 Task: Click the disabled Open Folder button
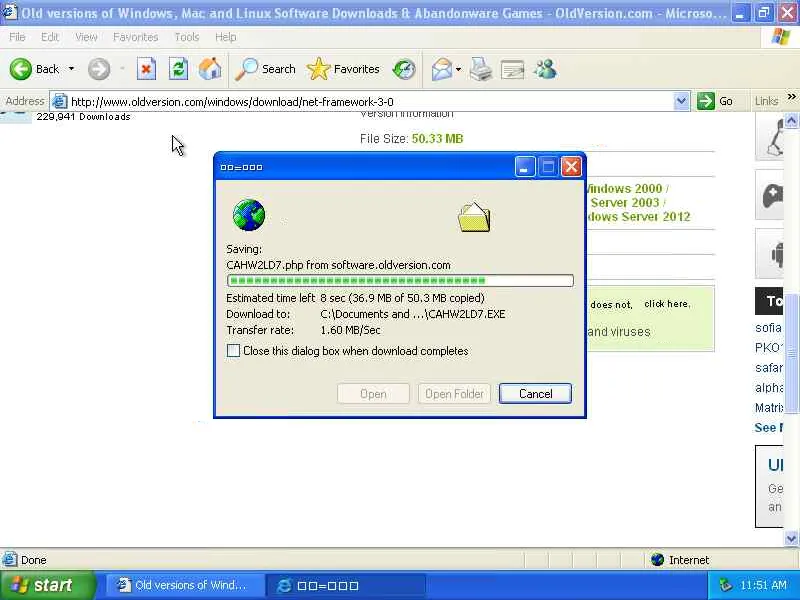pos(454,393)
